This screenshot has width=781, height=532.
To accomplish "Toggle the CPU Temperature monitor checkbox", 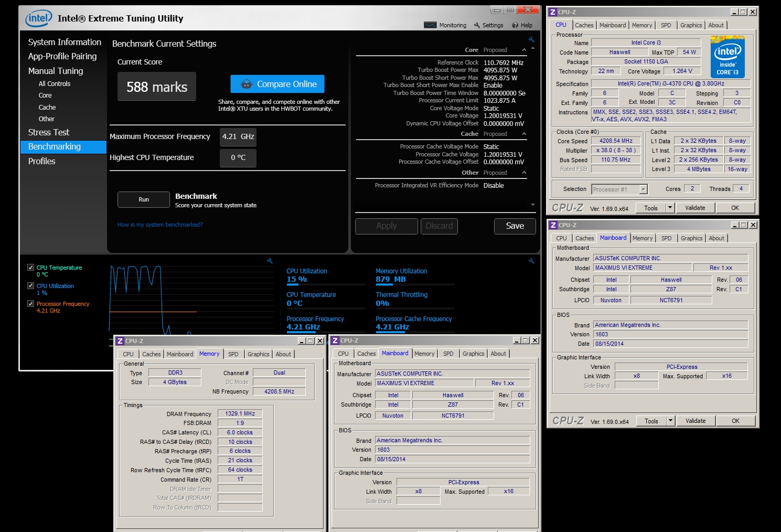I will click(30, 268).
